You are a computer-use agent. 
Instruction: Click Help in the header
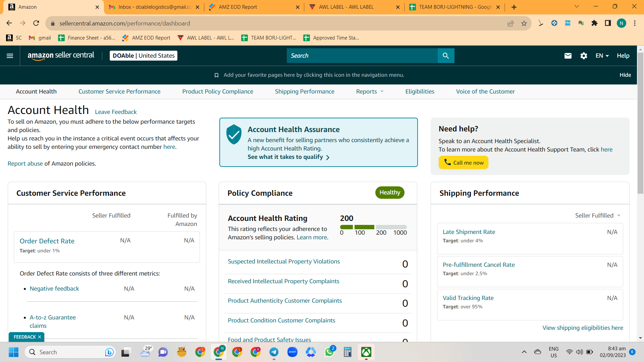click(x=623, y=56)
